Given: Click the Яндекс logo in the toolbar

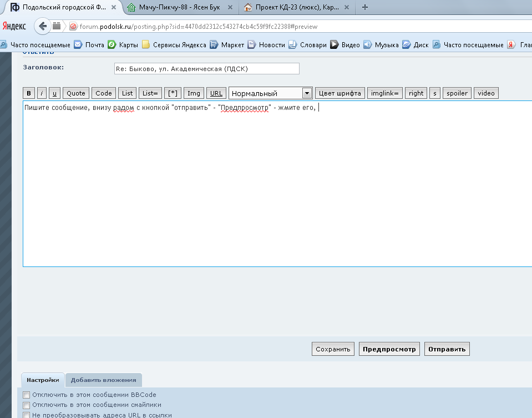Looking at the screenshot, I should pos(16,26).
